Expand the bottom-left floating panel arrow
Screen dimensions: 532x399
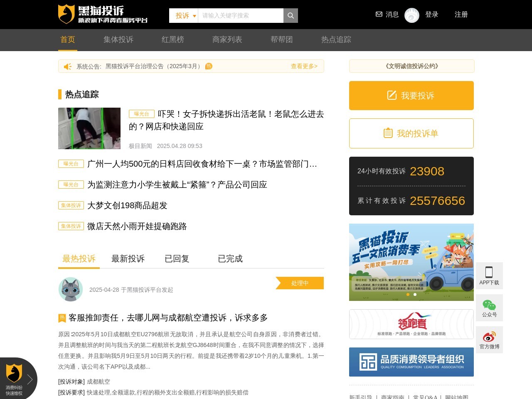pyautogui.click(x=30, y=379)
